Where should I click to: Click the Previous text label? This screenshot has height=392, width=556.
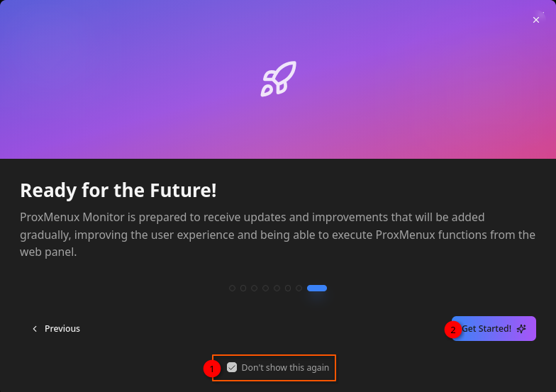pyautogui.click(x=62, y=329)
